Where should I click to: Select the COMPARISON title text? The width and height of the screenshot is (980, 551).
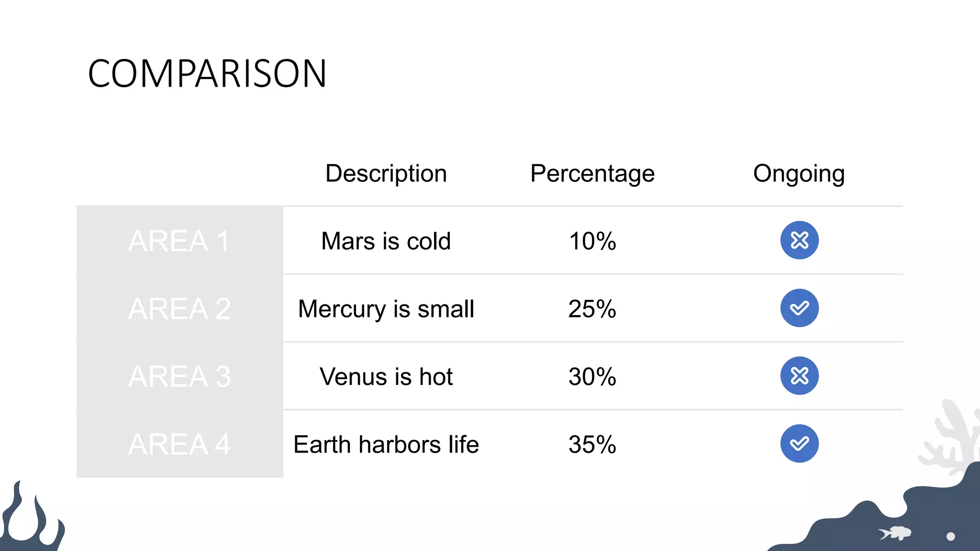click(207, 74)
